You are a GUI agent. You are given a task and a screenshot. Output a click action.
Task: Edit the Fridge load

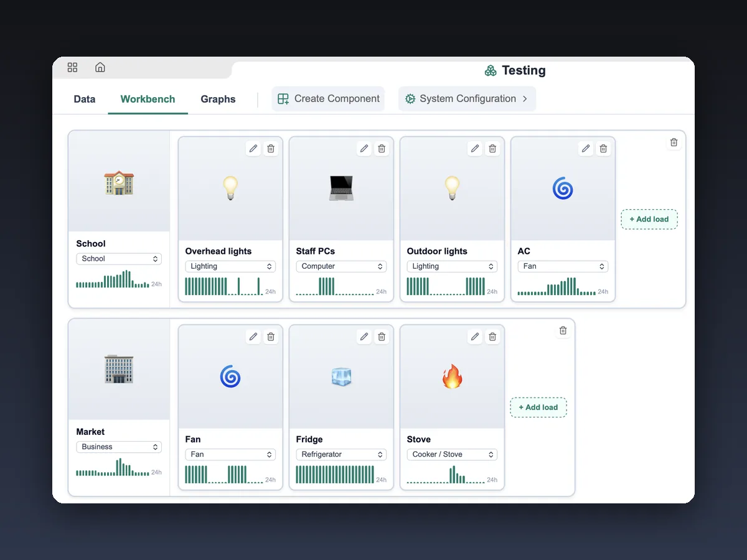[x=364, y=337]
